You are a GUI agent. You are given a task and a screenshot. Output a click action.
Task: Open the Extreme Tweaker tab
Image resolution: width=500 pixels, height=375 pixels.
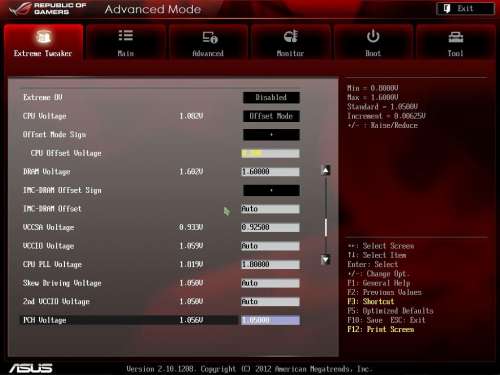43,42
